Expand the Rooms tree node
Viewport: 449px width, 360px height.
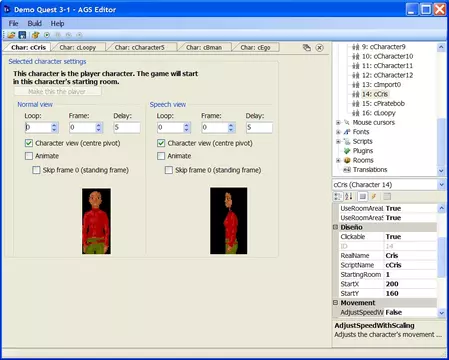coord(338,160)
